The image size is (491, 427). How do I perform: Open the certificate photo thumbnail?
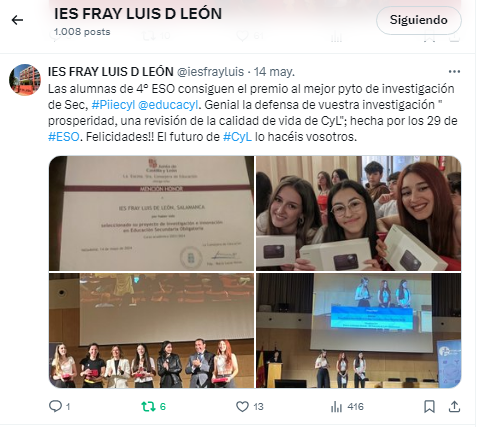[x=151, y=213]
